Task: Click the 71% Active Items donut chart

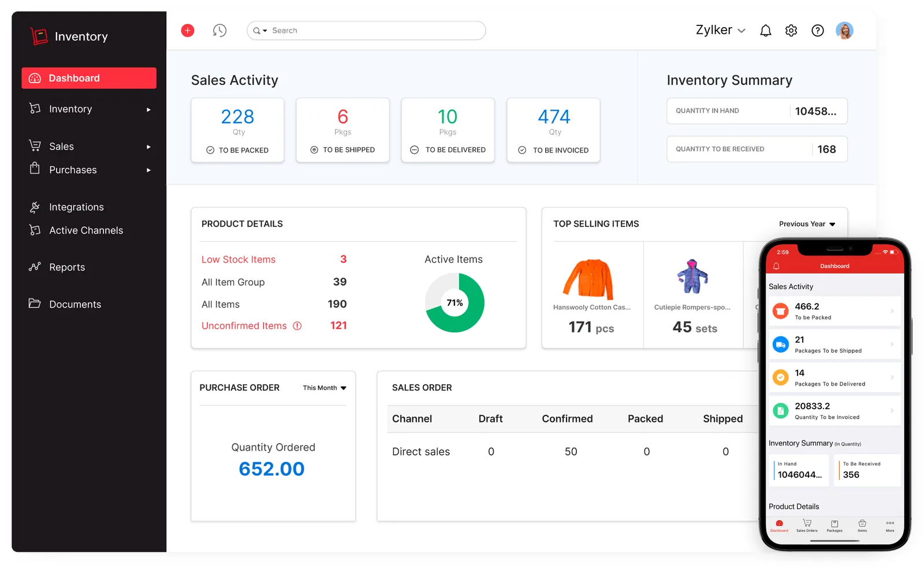Action: point(455,303)
